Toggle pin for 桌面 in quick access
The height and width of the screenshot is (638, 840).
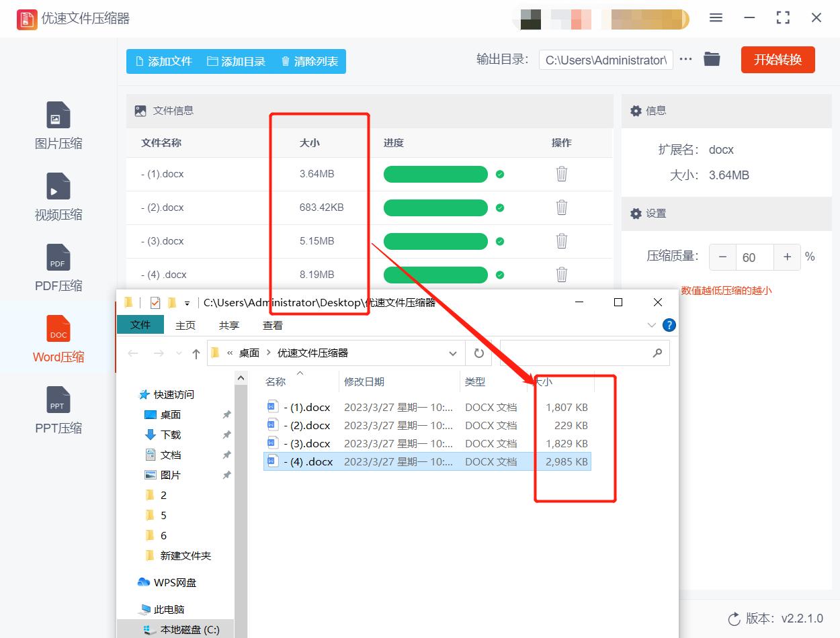coord(226,414)
